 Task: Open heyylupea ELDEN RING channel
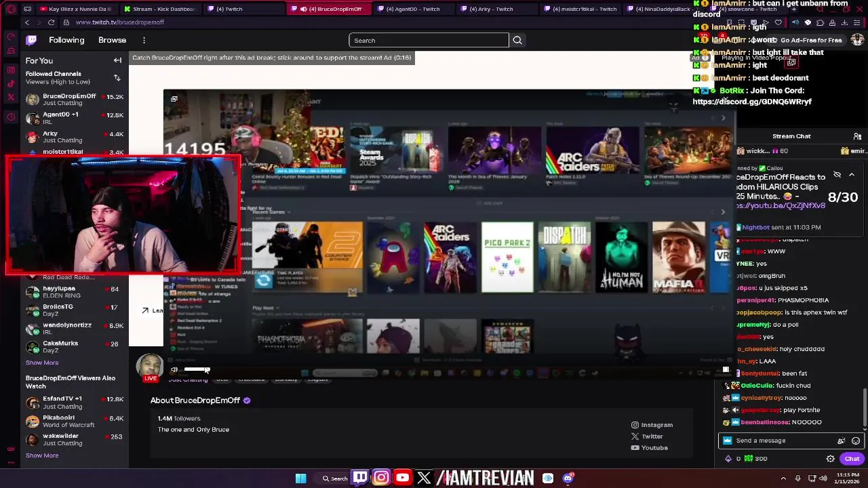pos(75,292)
